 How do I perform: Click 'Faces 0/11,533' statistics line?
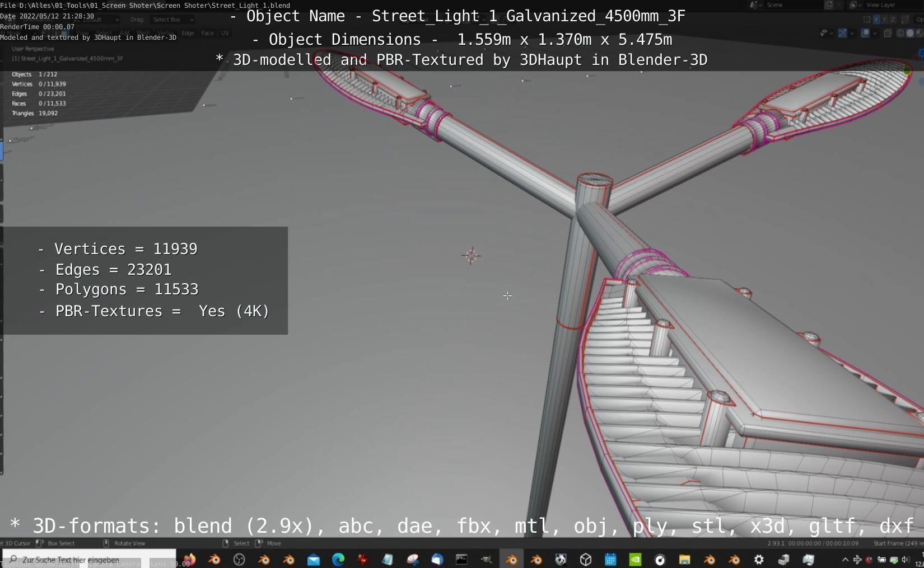tap(39, 104)
